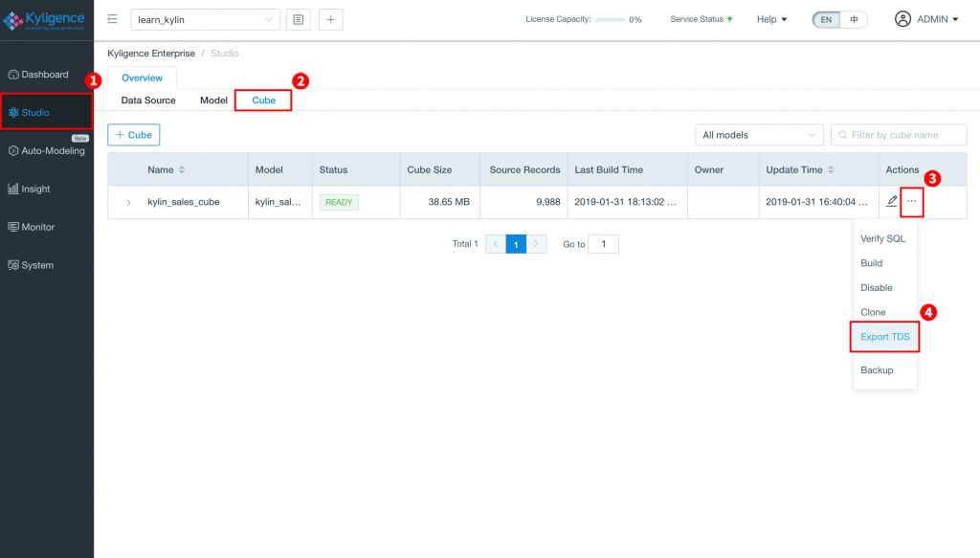The width and height of the screenshot is (980, 558).
Task: Click the ADMIN user avatar icon
Action: coord(902,19)
